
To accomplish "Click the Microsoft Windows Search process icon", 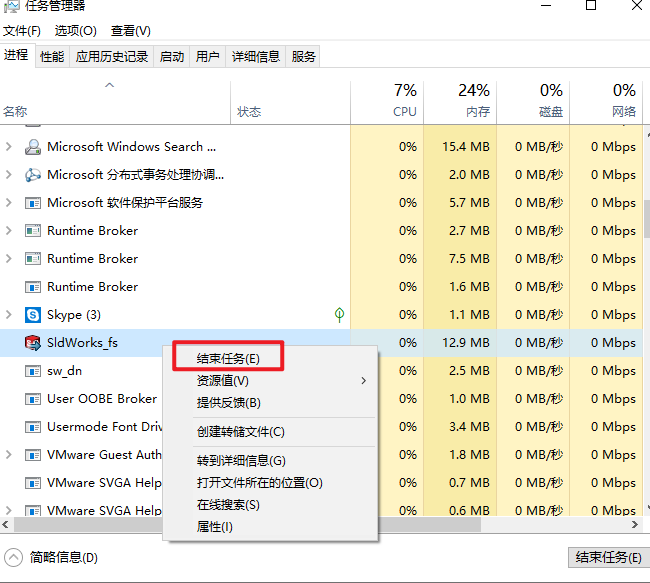I will (x=32, y=147).
